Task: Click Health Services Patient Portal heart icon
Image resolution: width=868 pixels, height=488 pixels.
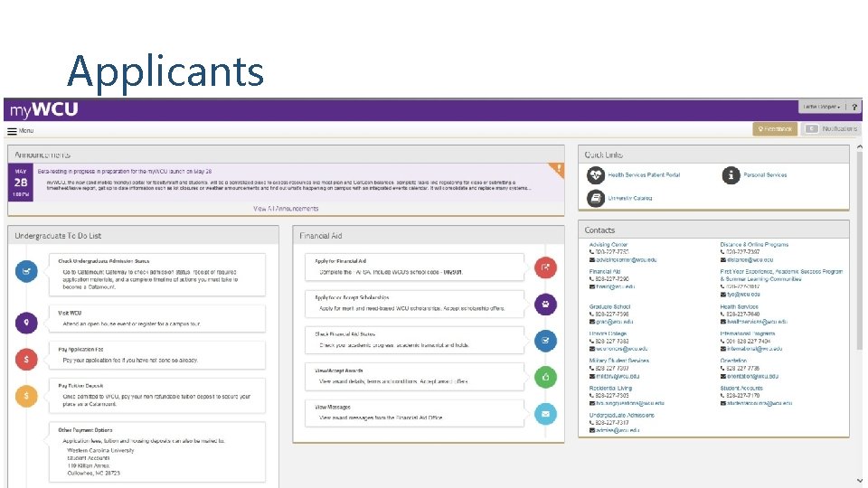Action: (x=596, y=175)
